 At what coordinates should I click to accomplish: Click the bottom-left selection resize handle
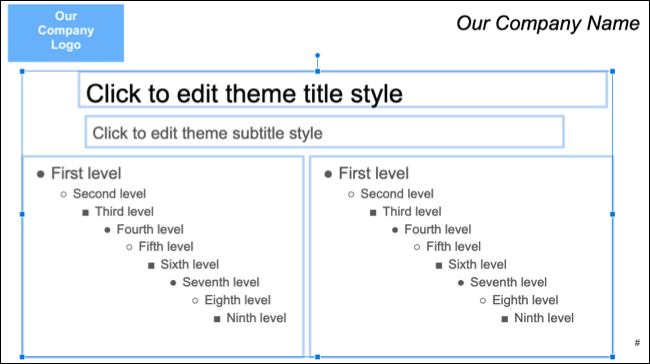click(x=22, y=357)
